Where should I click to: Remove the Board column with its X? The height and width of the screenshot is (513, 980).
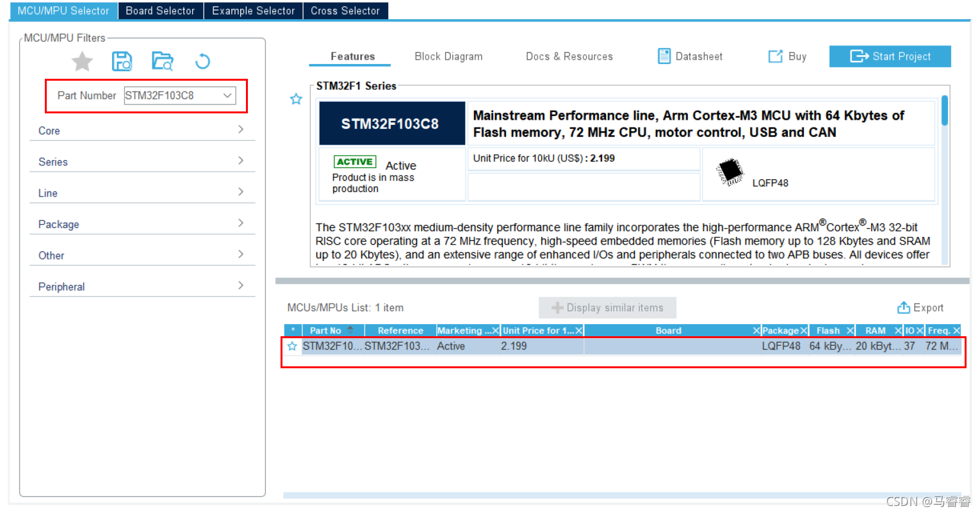[x=756, y=330]
